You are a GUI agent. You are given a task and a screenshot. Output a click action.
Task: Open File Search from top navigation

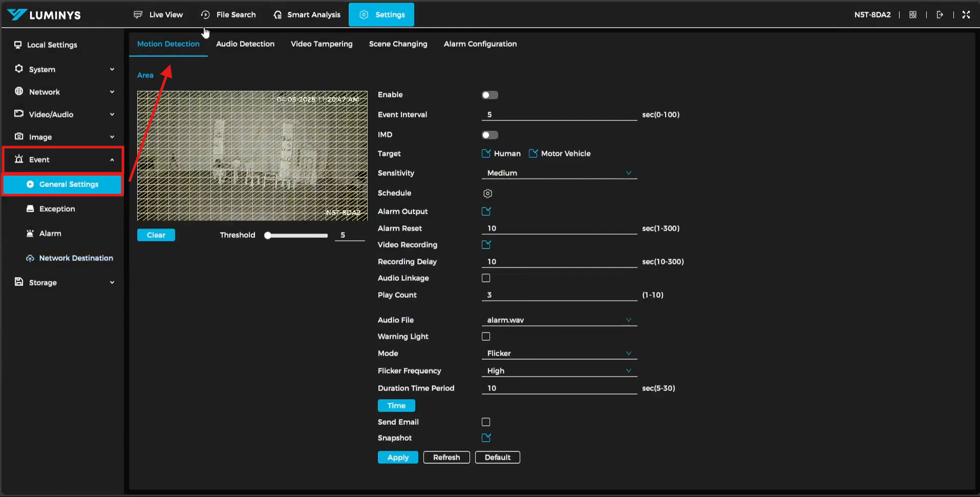pyautogui.click(x=228, y=15)
